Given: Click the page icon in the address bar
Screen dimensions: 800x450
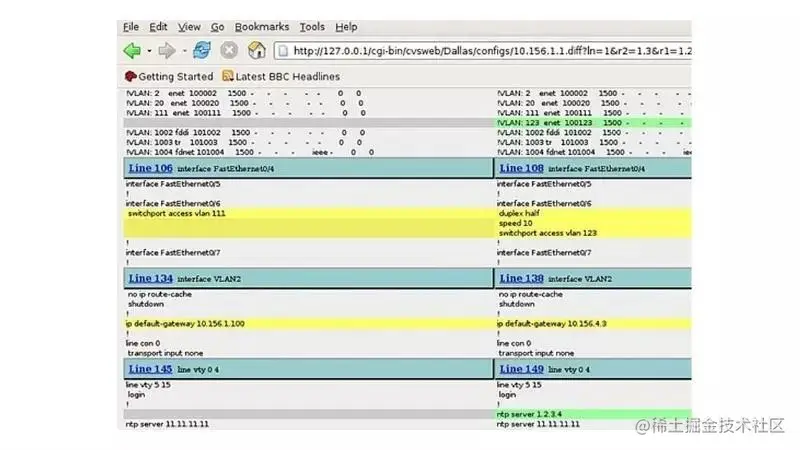Looking at the screenshot, I should click(283, 51).
